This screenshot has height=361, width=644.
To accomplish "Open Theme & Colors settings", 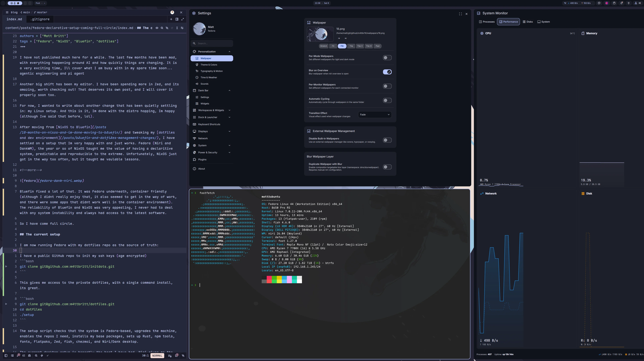I will pos(212,65).
